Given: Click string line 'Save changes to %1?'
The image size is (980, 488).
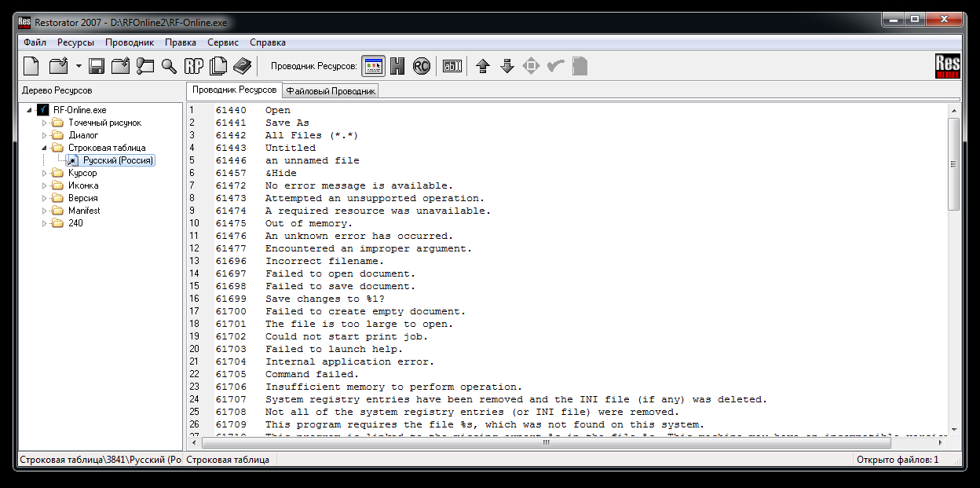Looking at the screenshot, I should (324, 299).
